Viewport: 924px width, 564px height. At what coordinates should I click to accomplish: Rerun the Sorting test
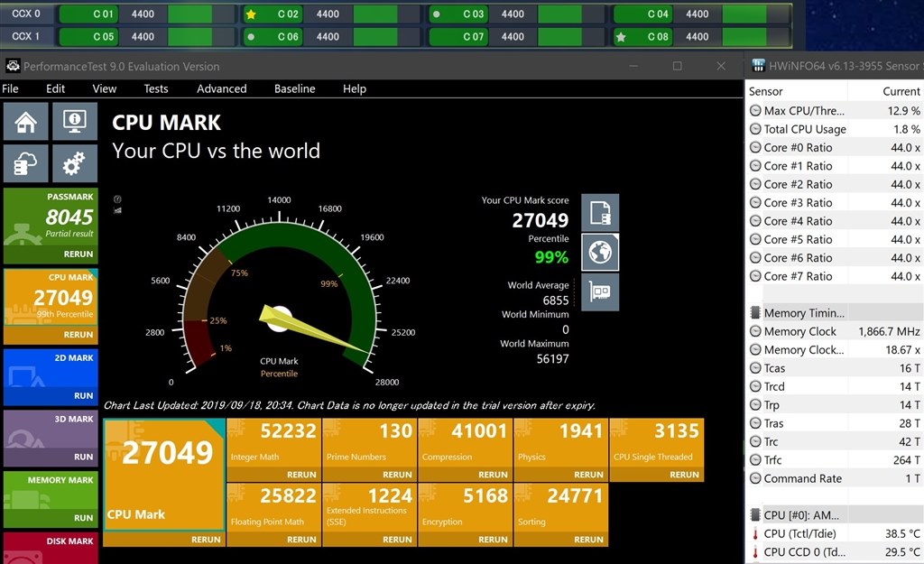pos(588,540)
